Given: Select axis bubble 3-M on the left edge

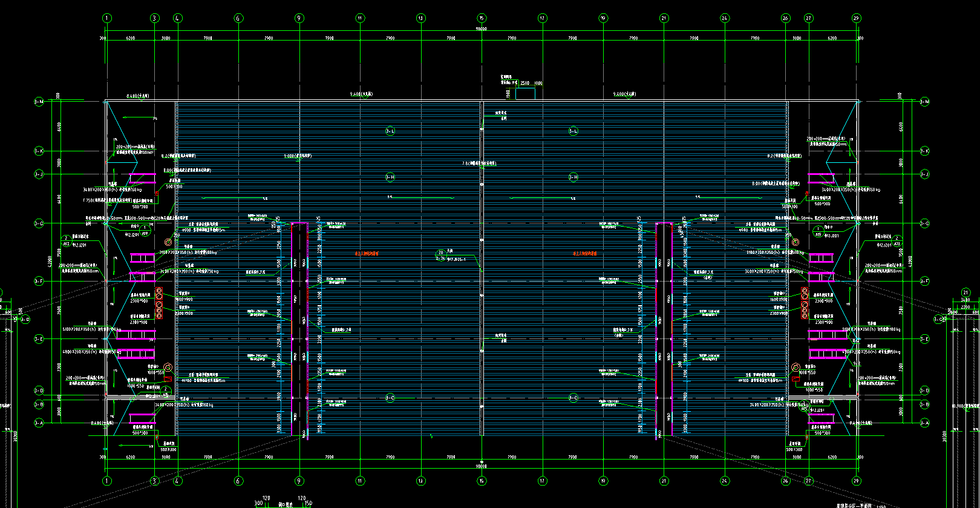Looking at the screenshot, I should click(x=39, y=102).
